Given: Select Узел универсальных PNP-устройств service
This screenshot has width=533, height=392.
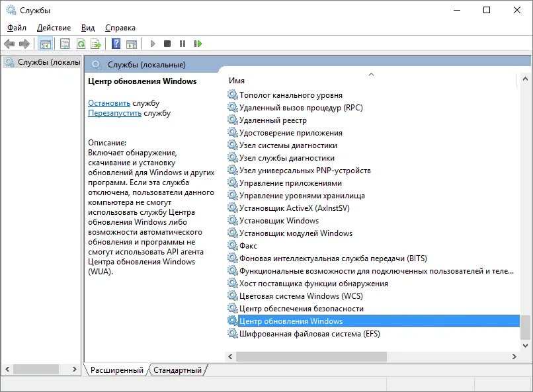Looking at the screenshot, I should [x=305, y=171].
